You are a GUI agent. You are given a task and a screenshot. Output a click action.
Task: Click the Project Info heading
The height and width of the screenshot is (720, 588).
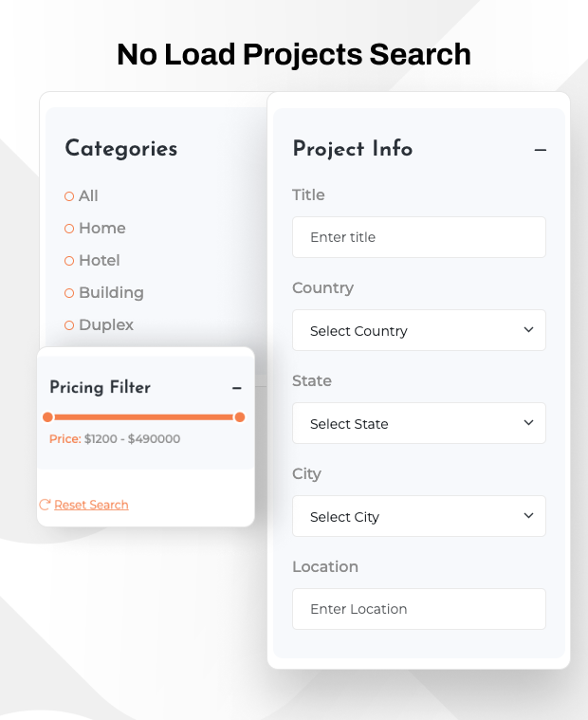tap(352, 149)
